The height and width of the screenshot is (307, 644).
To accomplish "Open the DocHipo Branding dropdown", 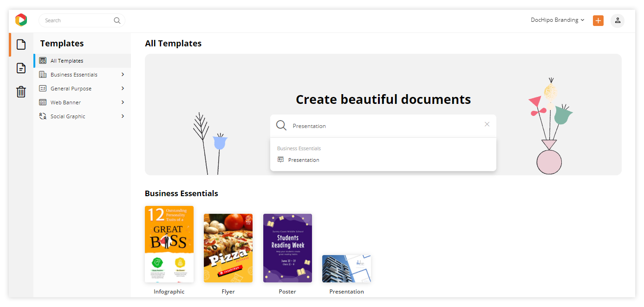I will [558, 20].
